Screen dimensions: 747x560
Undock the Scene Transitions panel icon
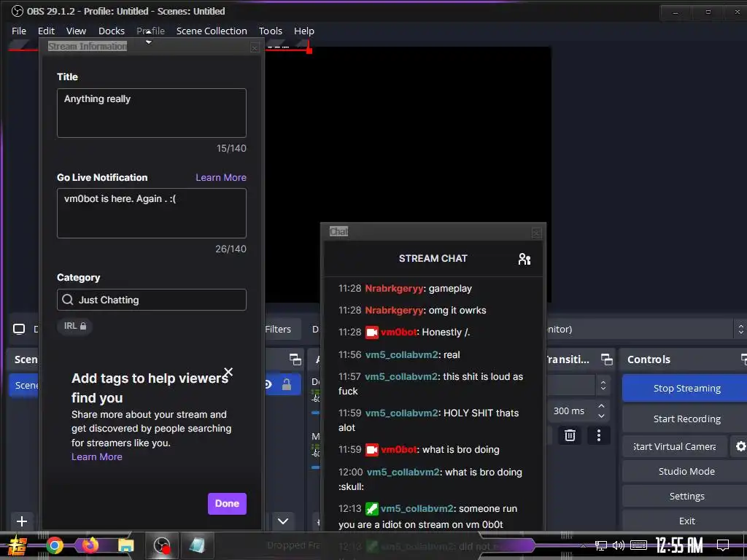[x=606, y=359]
